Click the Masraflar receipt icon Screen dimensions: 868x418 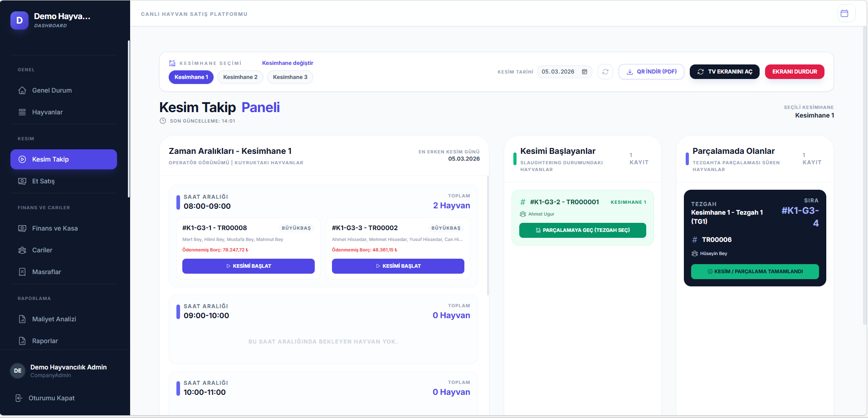22,272
